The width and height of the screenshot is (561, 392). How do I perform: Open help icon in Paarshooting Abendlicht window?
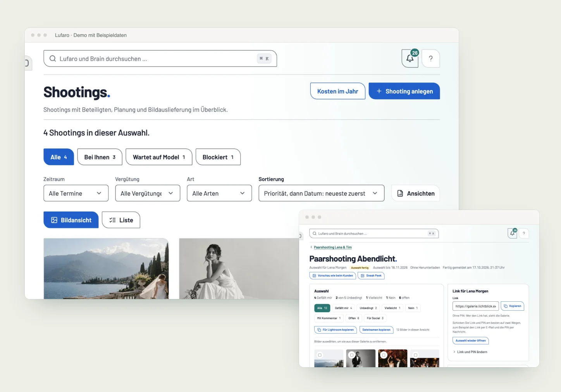click(524, 233)
